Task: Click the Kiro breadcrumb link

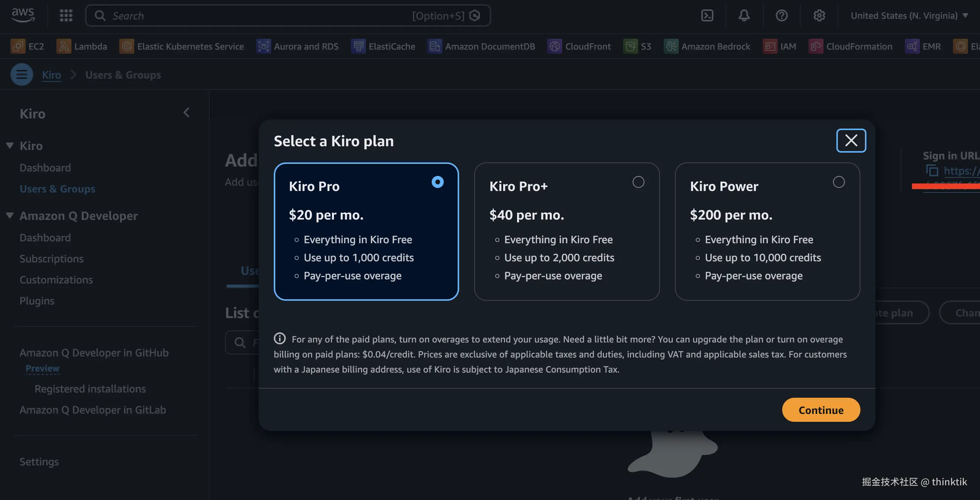Action: pos(52,75)
